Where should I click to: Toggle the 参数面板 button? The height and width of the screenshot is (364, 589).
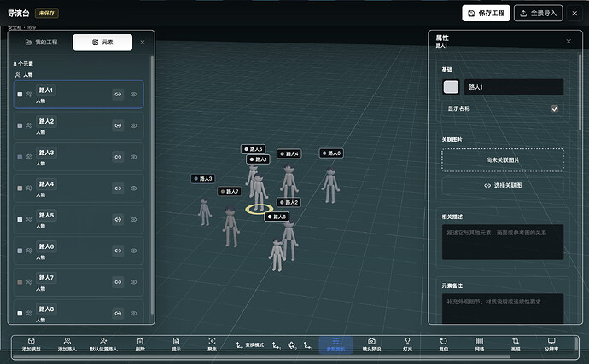coord(335,344)
